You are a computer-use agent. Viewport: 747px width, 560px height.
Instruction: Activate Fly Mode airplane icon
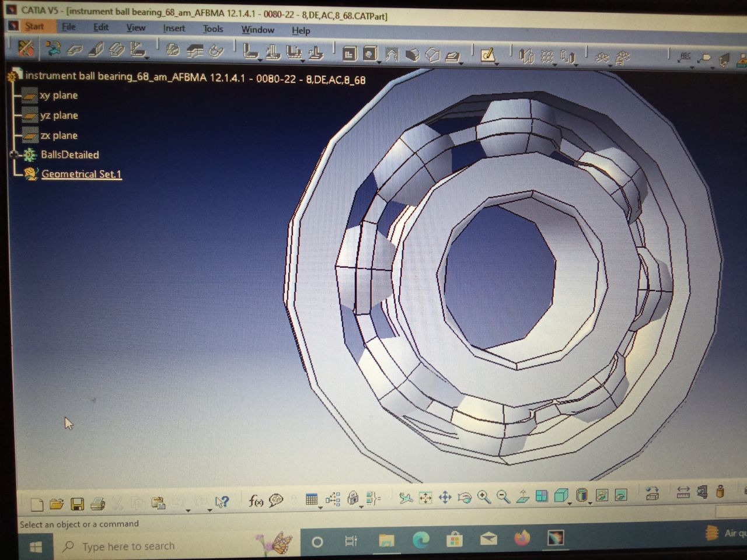click(x=406, y=498)
